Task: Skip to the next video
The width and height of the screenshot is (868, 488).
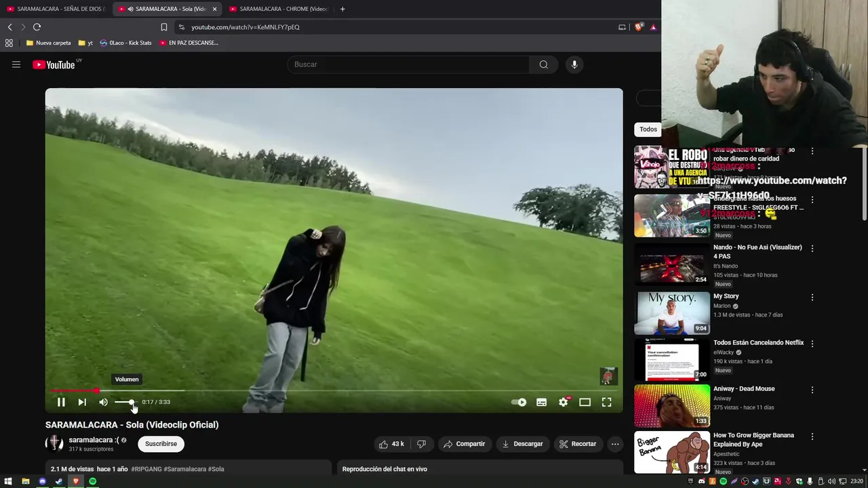Action: 82,402
